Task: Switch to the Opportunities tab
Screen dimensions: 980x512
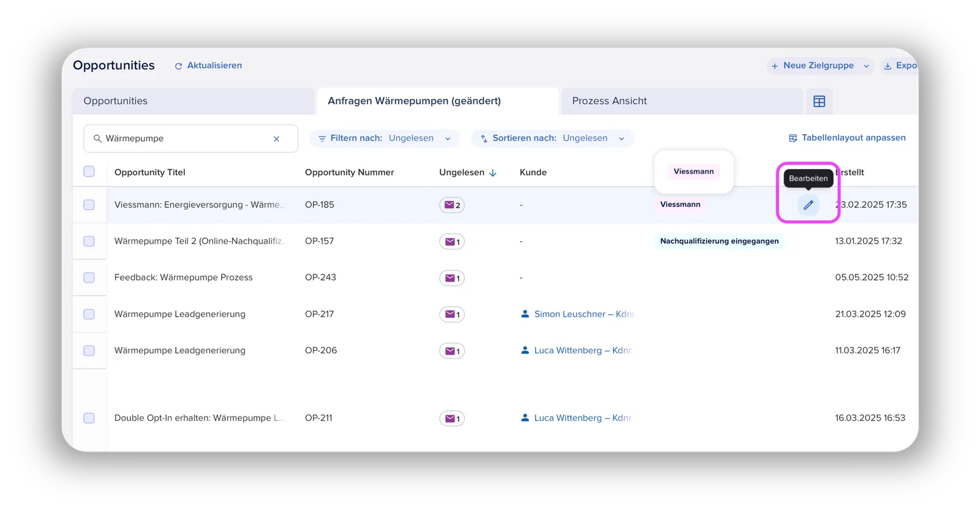Action: (194, 101)
